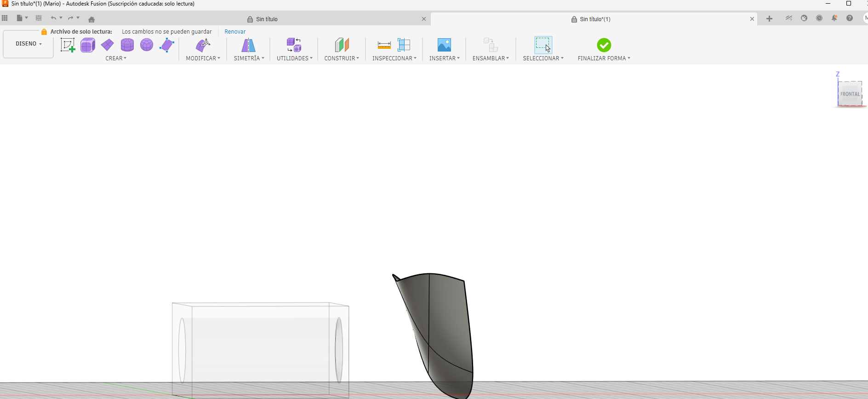Switch to the 'Sin título*(1)' document tab

click(x=591, y=19)
